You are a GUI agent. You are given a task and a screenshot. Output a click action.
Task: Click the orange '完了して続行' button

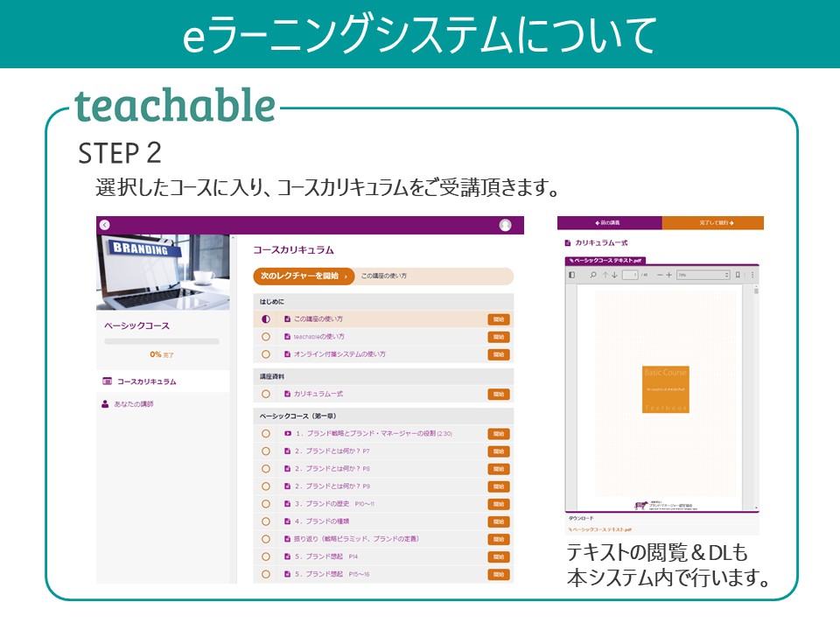pyautogui.click(x=712, y=223)
